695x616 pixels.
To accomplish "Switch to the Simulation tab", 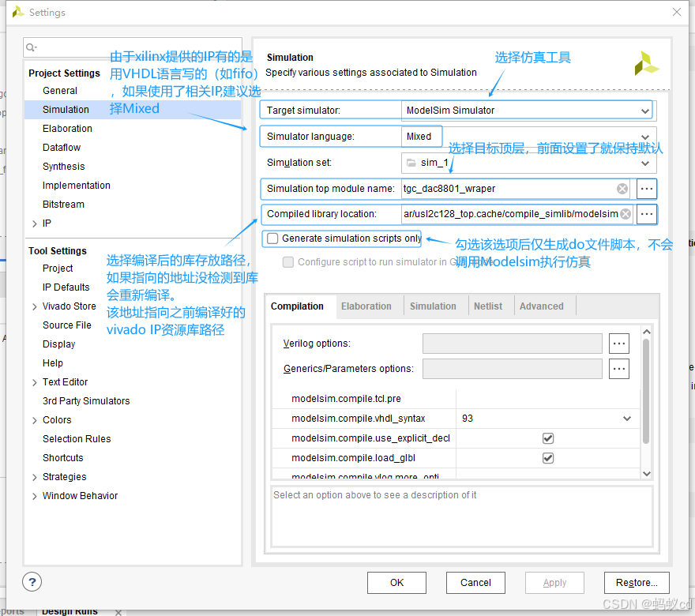I will pyautogui.click(x=433, y=306).
